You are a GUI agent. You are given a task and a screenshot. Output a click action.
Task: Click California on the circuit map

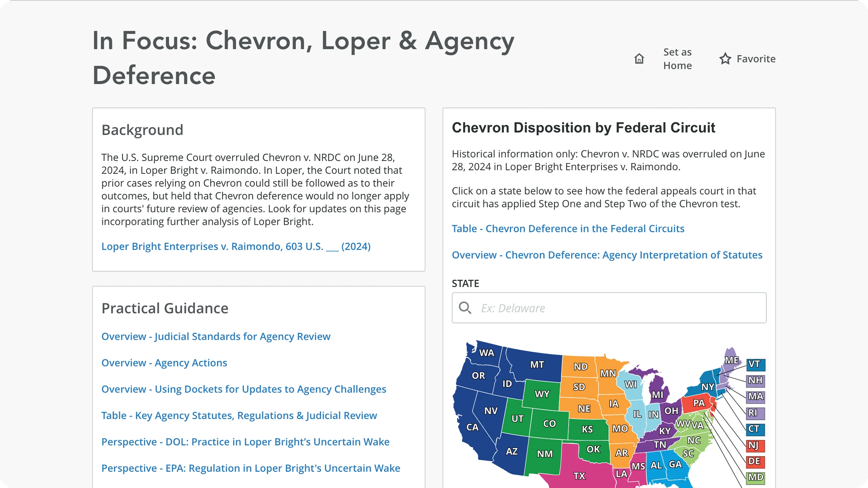(472, 427)
